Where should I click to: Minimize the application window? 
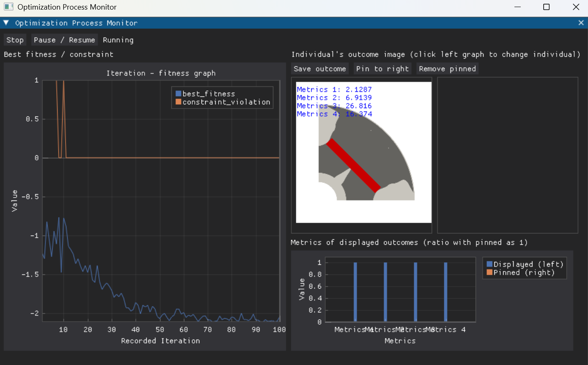(x=517, y=7)
